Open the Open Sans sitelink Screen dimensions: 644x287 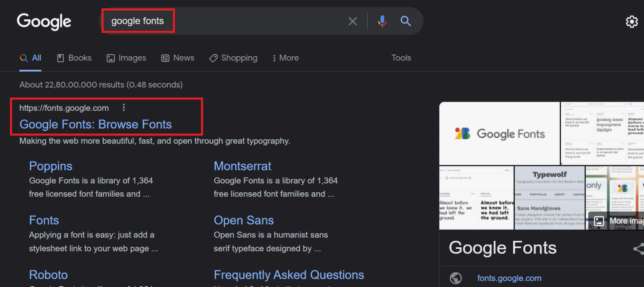244,220
